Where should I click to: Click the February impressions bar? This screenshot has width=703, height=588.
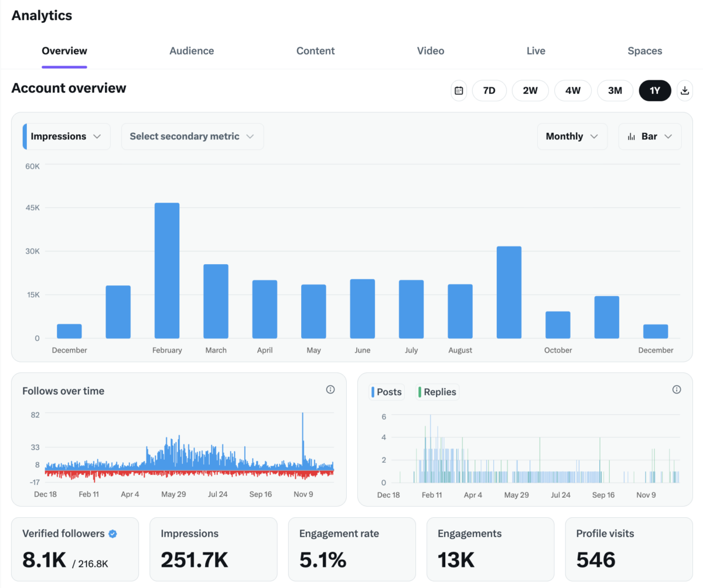point(167,269)
